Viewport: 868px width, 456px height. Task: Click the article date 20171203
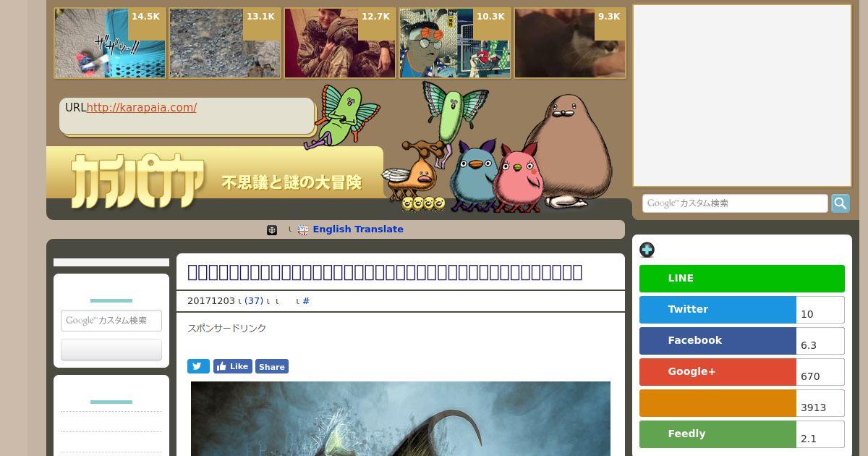tap(211, 301)
